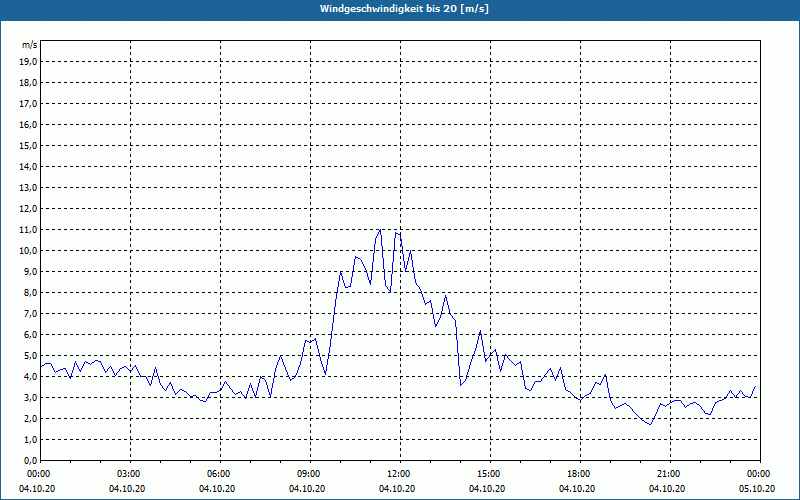Click the chart title 'Windgeschwindigkeit bis 20 [m/s]'
The width and height of the screenshot is (800, 500).
coord(404,9)
